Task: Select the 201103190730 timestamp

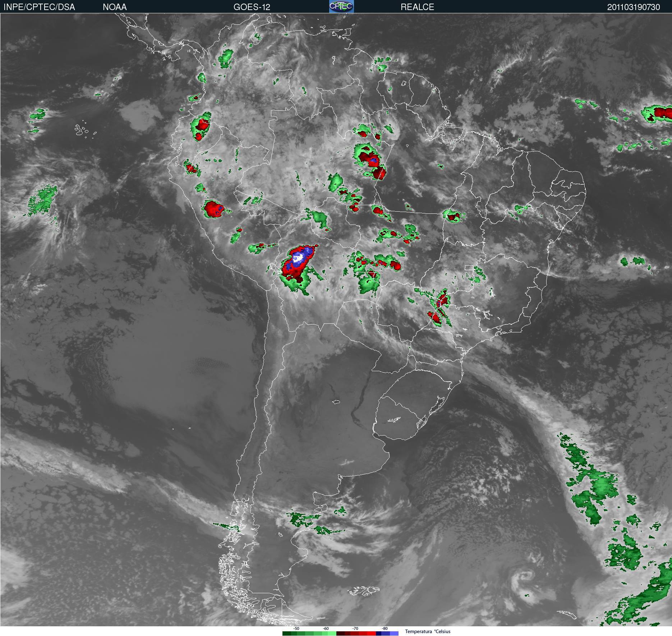Action: [x=634, y=7]
